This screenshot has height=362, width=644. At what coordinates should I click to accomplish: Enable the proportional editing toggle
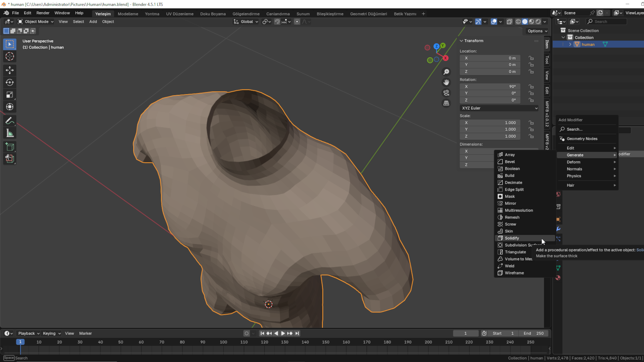click(x=297, y=21)
